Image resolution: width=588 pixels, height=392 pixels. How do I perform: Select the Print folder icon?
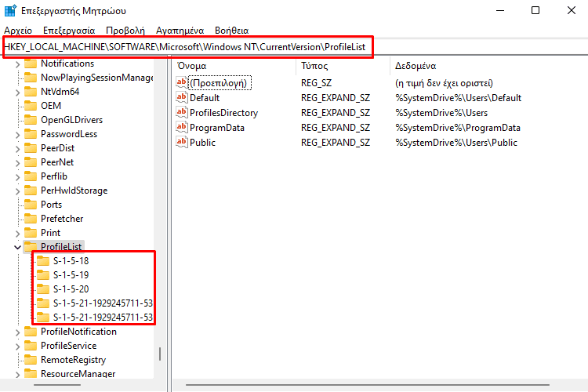(31, 233)
